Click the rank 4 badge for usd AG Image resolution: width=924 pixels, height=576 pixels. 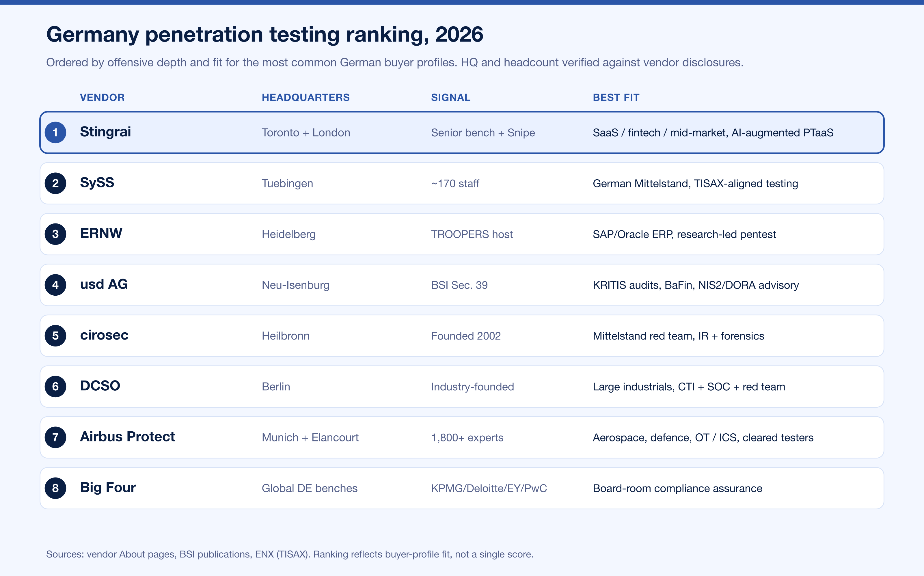(55, 285)
